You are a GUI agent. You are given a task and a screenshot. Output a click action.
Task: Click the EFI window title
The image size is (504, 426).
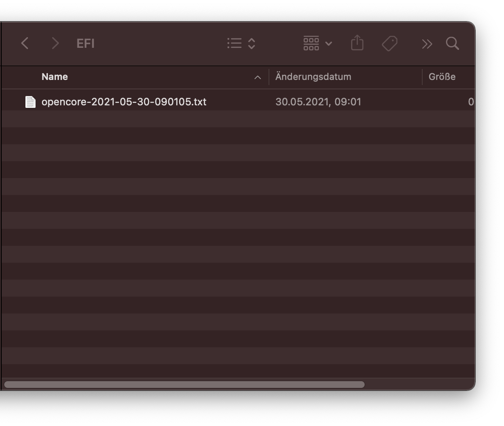pyautogui.click(x=86, y=43)
